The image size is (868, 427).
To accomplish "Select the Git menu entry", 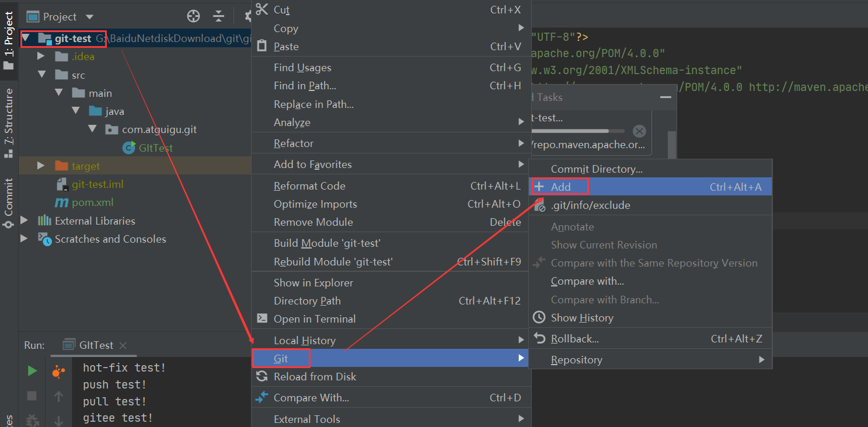I will (391, 358).
